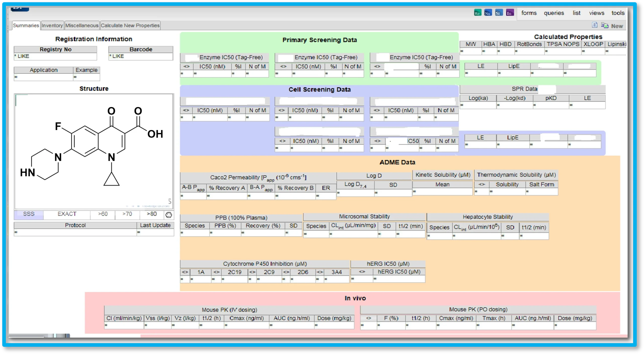Switch structure search to EXACT mode
Image resolution: width=644 pixels, height=354 pixels.
[66, 214]
